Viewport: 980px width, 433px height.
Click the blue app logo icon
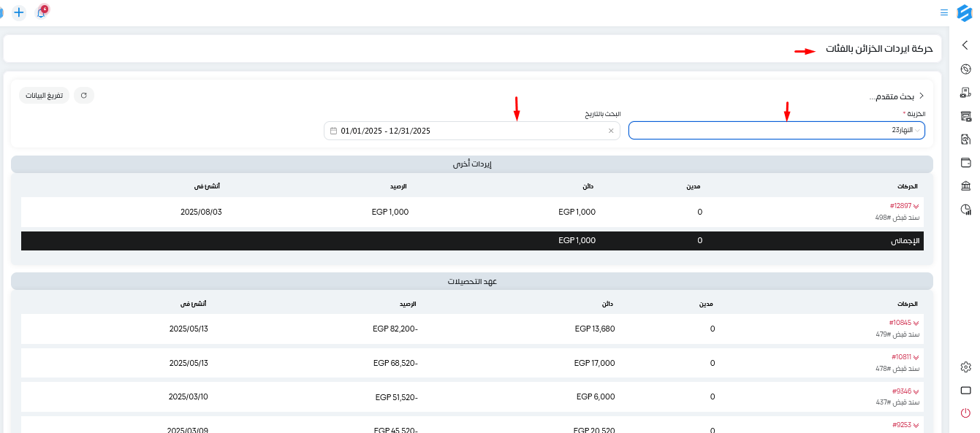point(965,12)
